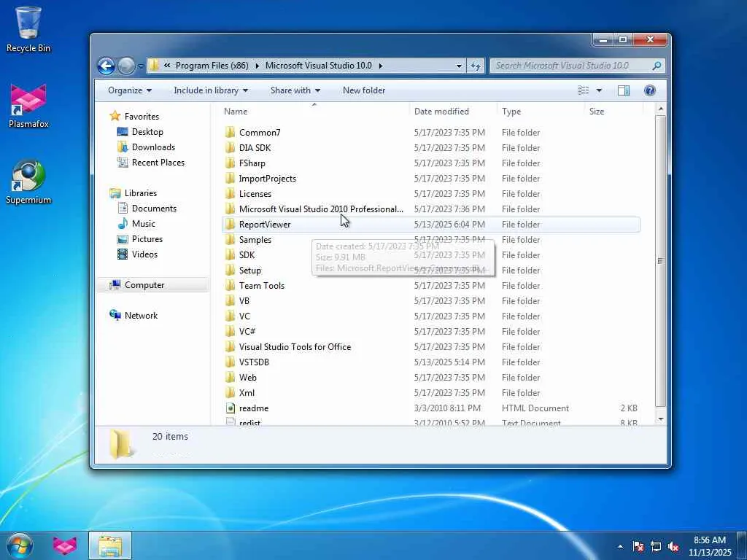Screen dimensions: 747x560
Task: Select the Visual Studio Tools for Office folder
Action: (295, 346)
